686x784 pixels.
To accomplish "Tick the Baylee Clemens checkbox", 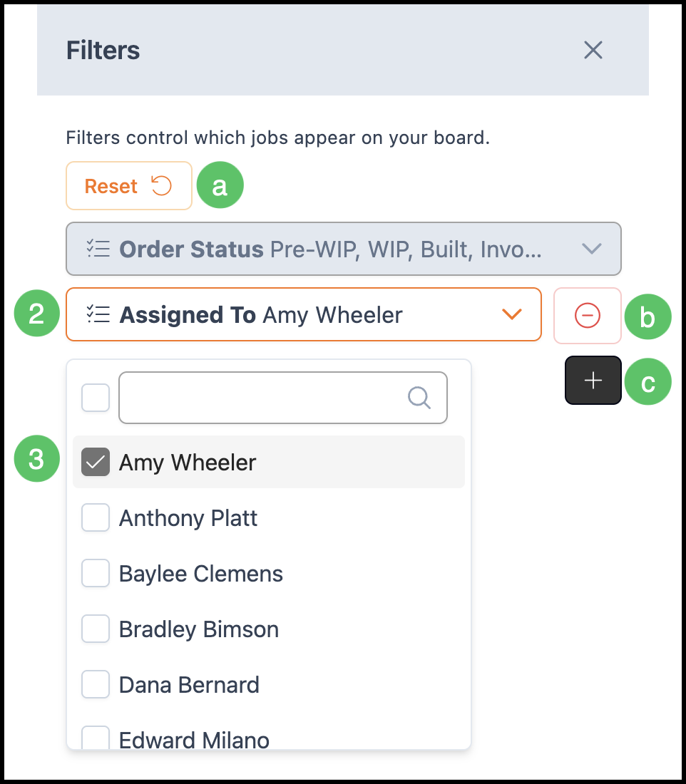I will pyautogui.click(x=96, y=573).
